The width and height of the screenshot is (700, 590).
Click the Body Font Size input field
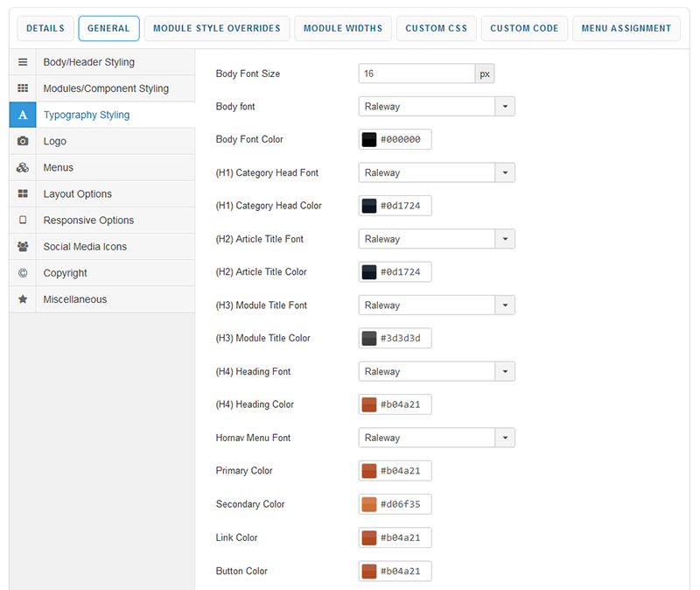416,74
